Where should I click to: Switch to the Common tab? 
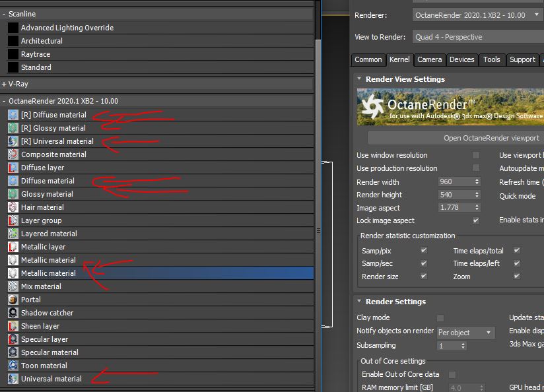[x=368, y=59]
